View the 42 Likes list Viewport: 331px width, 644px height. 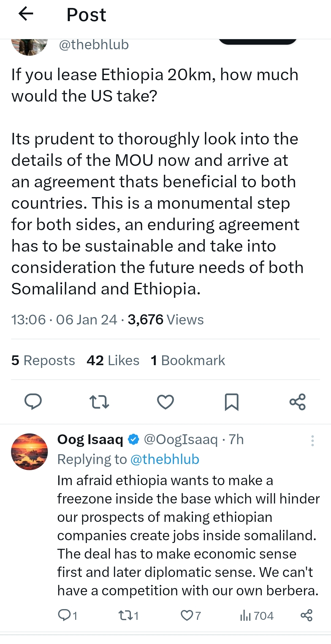pyautogui.click(x=113, y=360)
